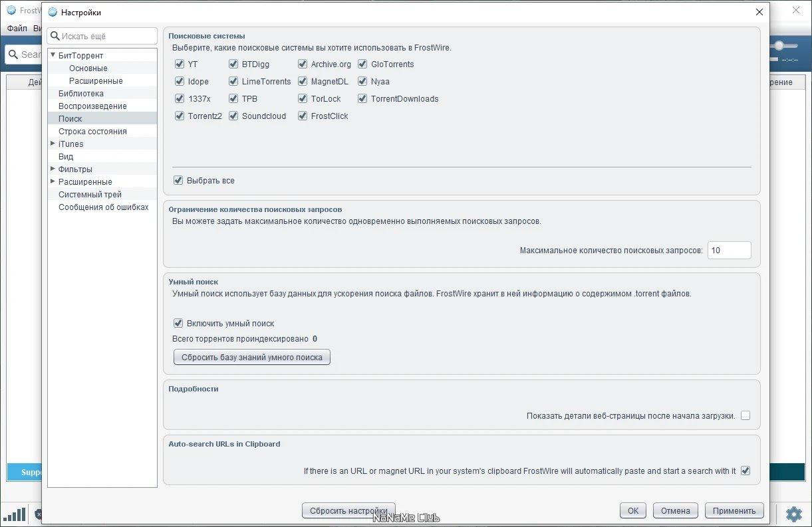Uncheck 1337x search engine
812x527 pixels.
pyautogui.click(x=179, y=99)
